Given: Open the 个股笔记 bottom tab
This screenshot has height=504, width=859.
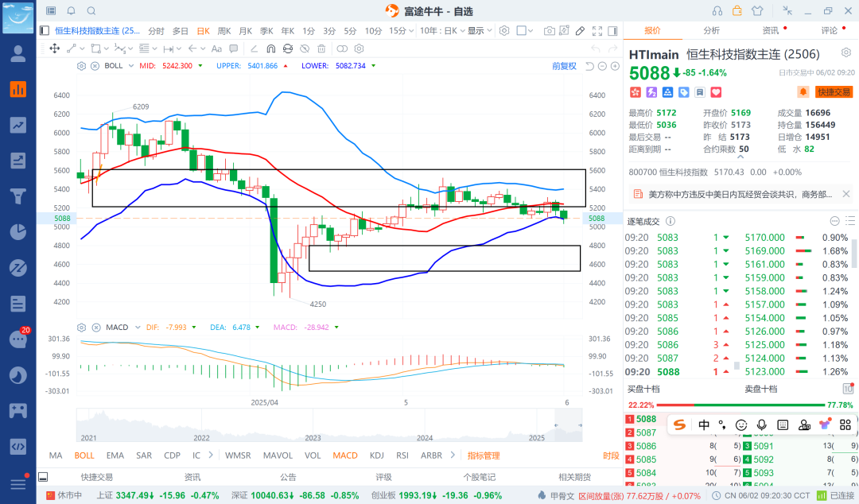Looking at the screenshot, I should click(x=480, y=477).
